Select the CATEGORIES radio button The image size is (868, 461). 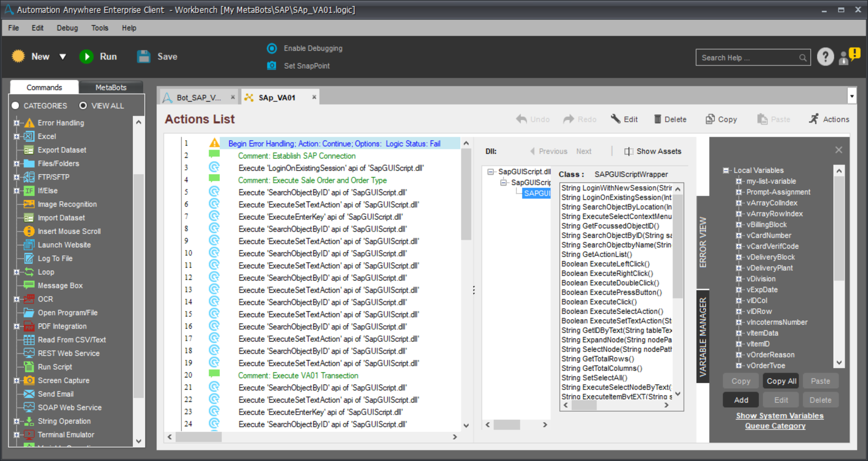15,106
